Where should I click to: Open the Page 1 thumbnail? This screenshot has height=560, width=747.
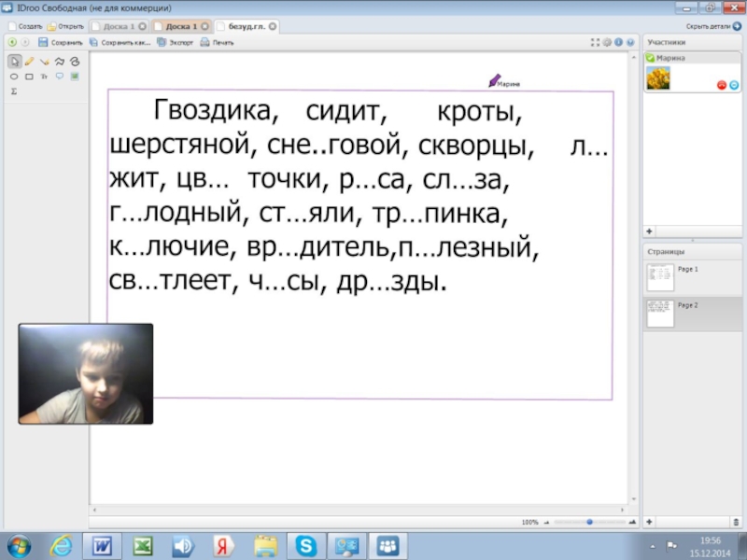[660, 277]
